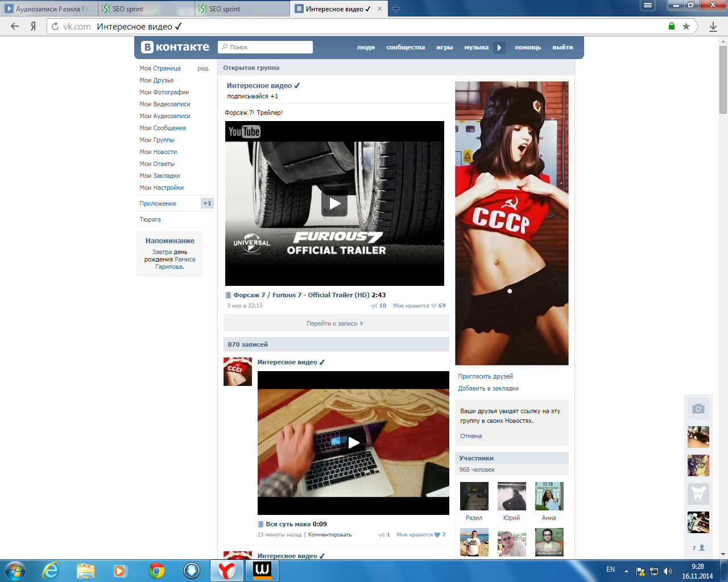
Task: Click share megaphone icon with count 10
Action: pos(374,306)
